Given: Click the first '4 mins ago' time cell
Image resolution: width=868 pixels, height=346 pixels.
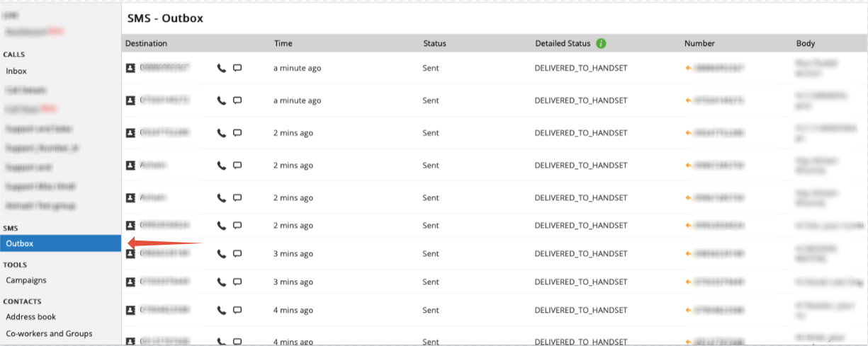Looking at the screenshot, I should tap(293, 310).
